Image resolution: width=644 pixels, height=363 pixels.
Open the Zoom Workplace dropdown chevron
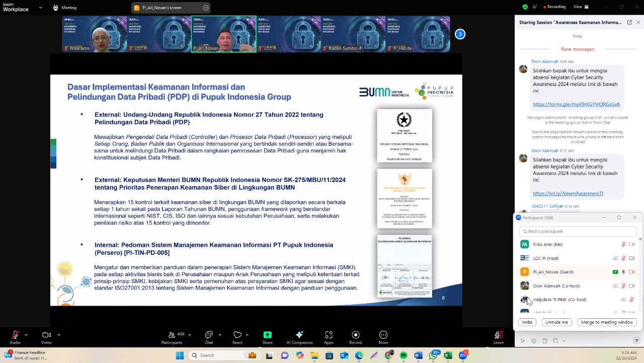55,8
